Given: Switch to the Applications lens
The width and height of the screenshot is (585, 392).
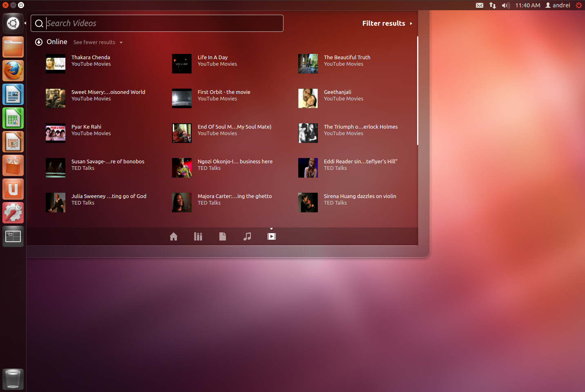Looking at the screenshot, I should coord(198,236).
